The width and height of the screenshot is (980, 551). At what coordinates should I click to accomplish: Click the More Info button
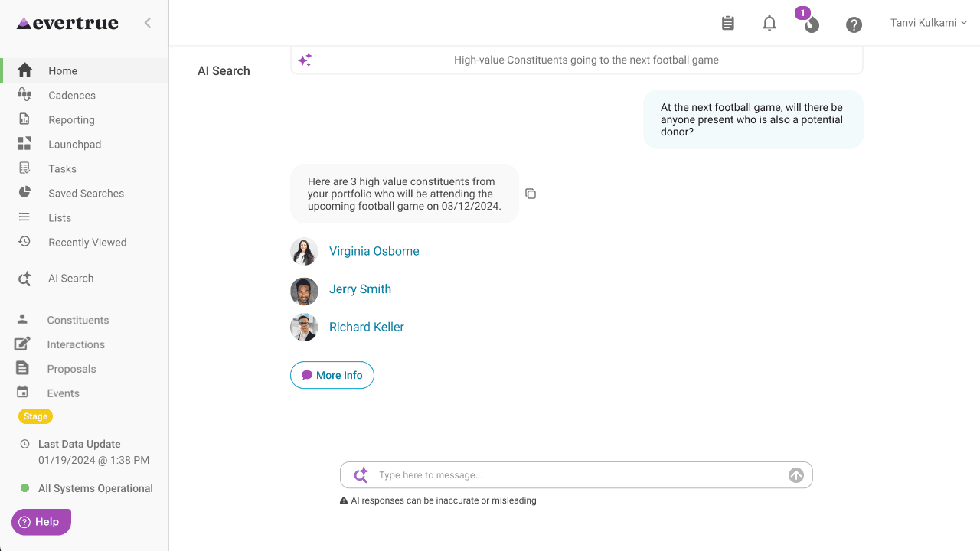332,375
